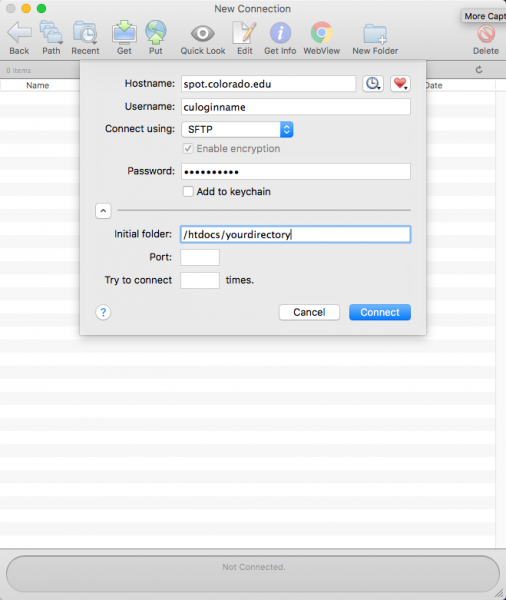Collapse the advanced options chevron
The height and width of the screenshot is (600, 506).
(103, 211)
